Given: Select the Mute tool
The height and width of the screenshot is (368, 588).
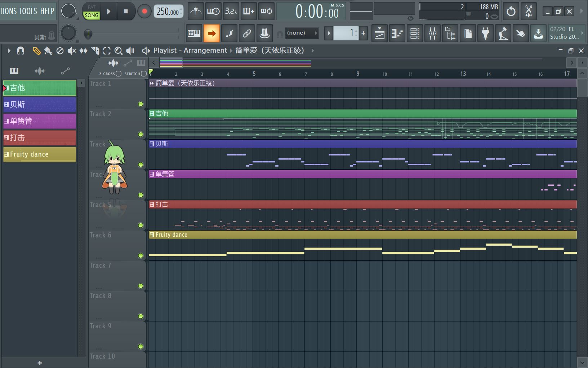Looking at the screenshot, I should pos(72,51).
